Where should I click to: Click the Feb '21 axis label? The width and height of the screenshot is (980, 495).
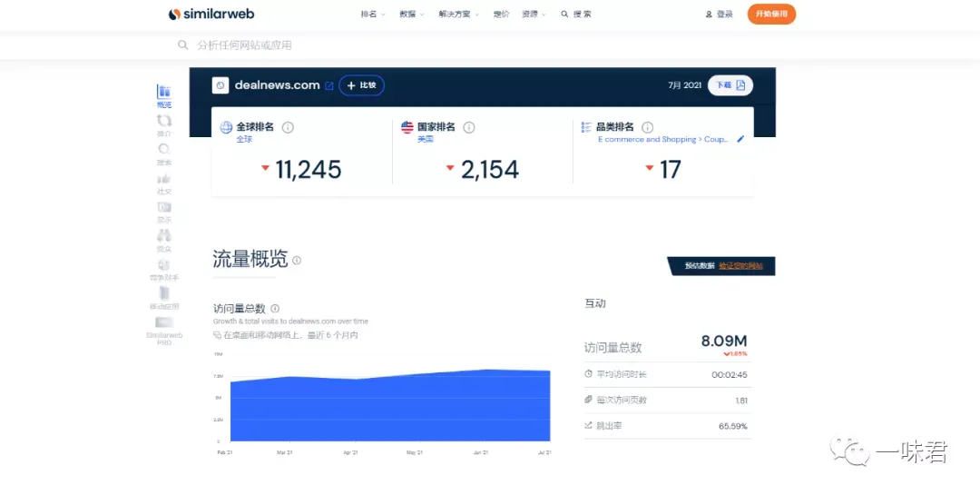(225, 452)
